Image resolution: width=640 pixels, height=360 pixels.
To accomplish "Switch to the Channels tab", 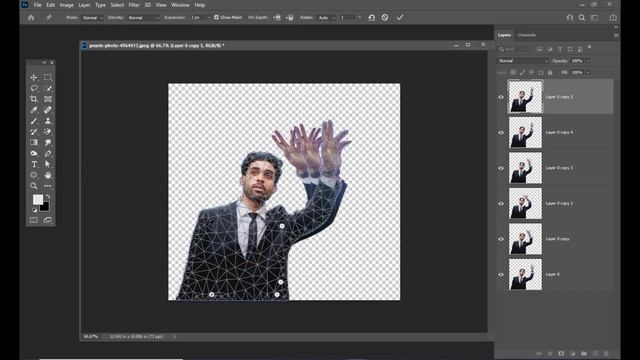I will click(x=527, y=35).
